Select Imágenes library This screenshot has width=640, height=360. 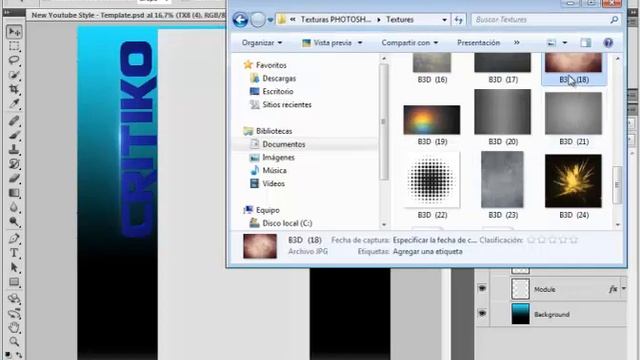click(278, 157)
